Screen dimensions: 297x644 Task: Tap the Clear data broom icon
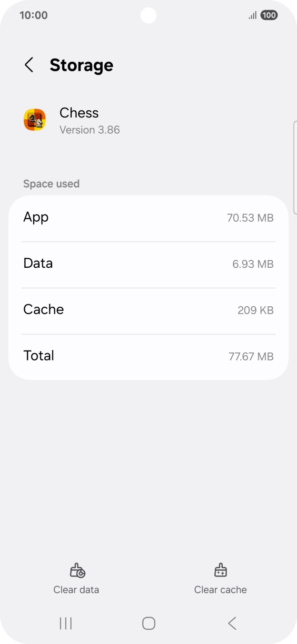[76, 570]
